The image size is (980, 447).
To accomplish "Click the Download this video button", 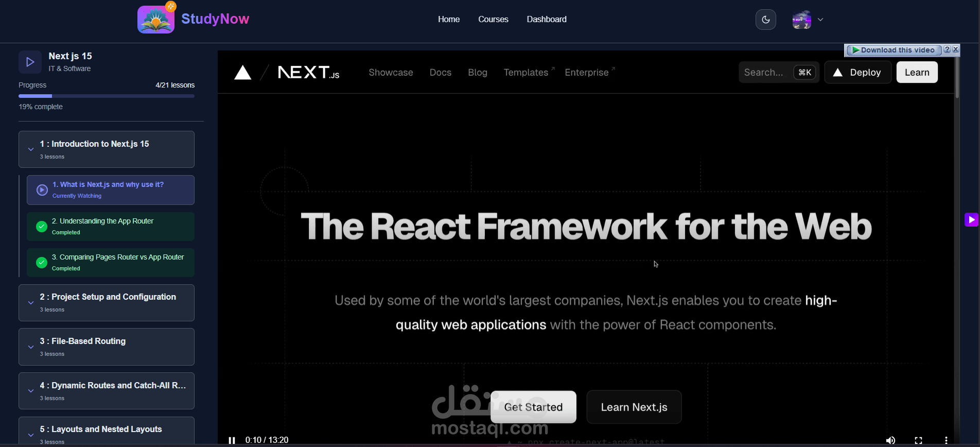I will pos(894,50).
